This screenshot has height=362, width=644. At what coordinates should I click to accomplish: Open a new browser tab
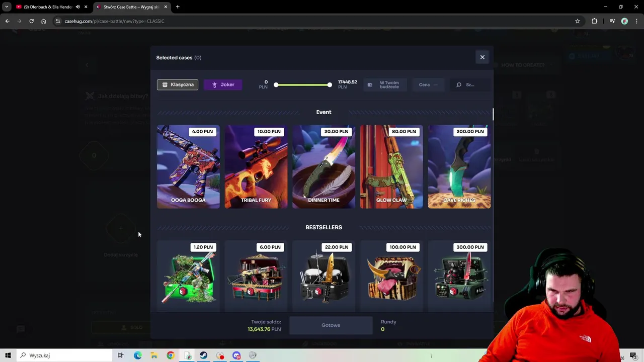pyautogui.click(x=178, y=7)
